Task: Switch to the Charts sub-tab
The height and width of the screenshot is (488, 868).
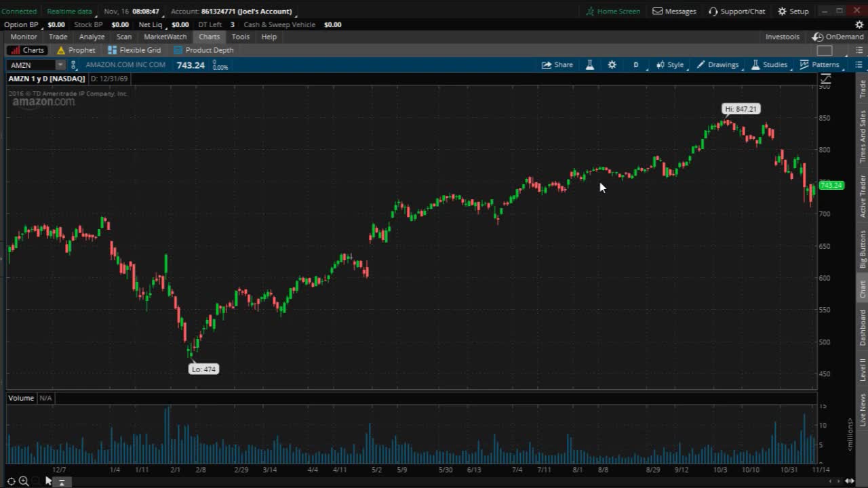Action: (x=27, y=50)
